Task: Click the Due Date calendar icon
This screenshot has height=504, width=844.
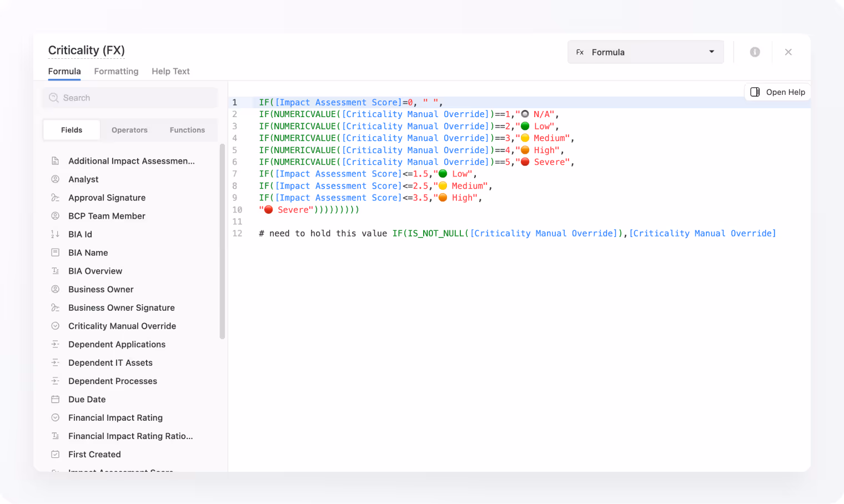Action: pyautogui.click(x=55, y=399)
